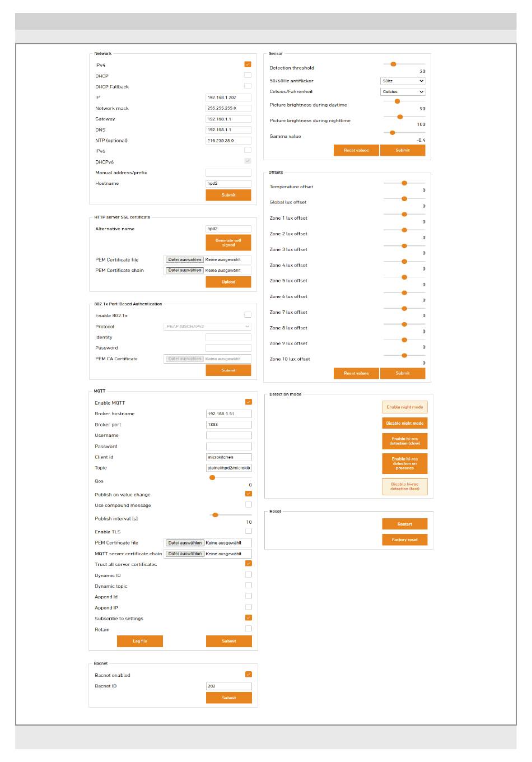Image resolution: width=532 pixels, height=762 pixels.
Task: Reset values in the Sensor section
Action: [356, 150]
